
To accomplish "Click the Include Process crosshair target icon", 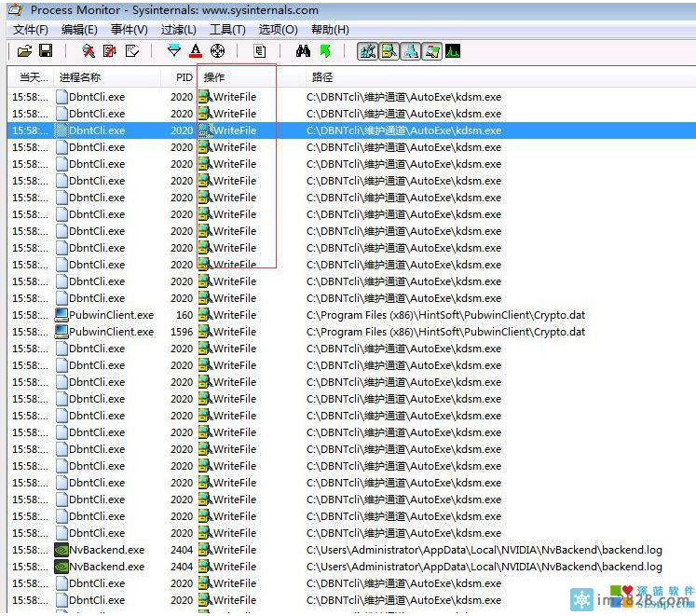I will pyautogui.click(x=217, y=51).
